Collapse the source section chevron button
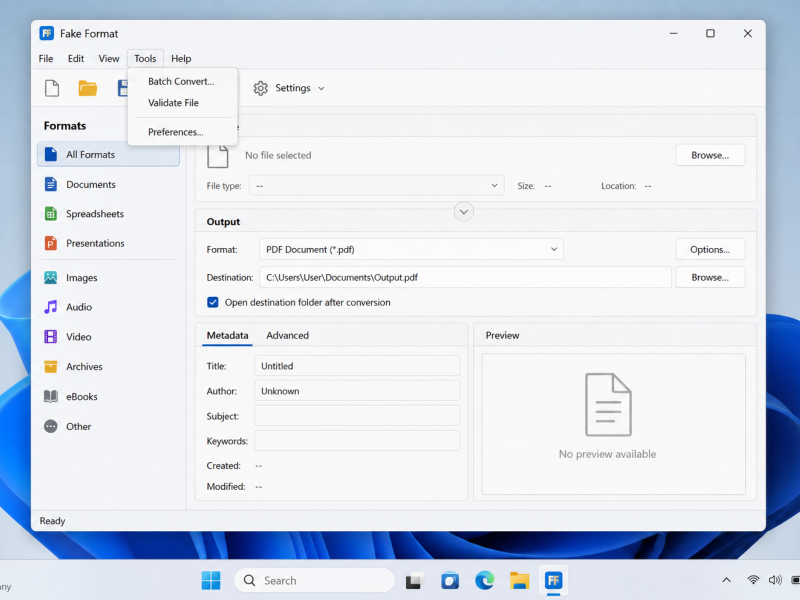 pos(464,212)
